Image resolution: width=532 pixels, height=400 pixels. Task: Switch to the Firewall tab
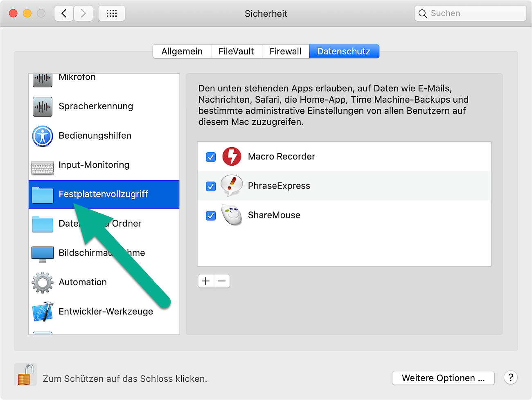click(x=285, y=52)
